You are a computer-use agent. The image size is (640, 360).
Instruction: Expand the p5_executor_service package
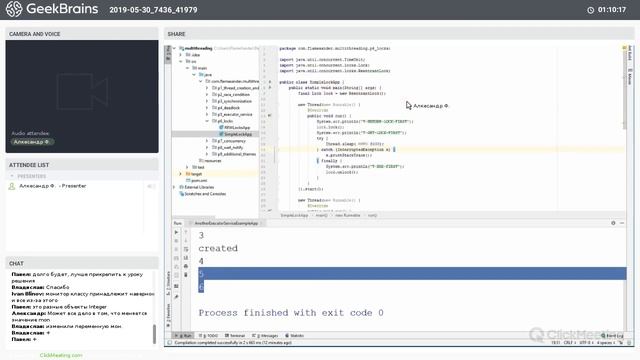pos(207,114)
